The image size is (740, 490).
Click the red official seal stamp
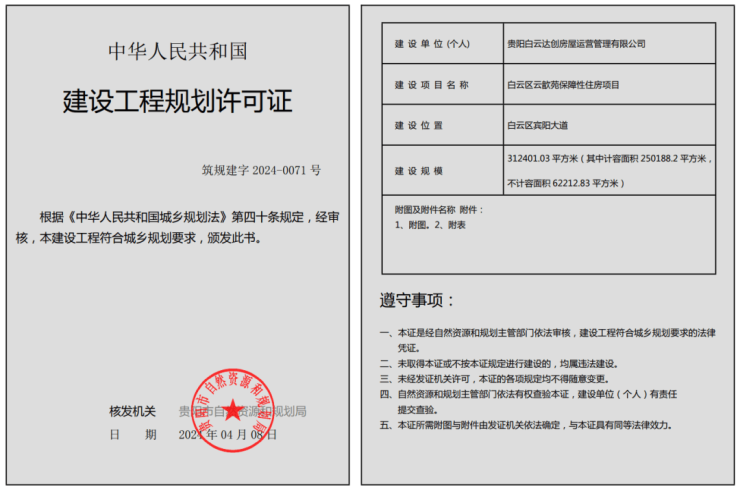coord(233,410)
